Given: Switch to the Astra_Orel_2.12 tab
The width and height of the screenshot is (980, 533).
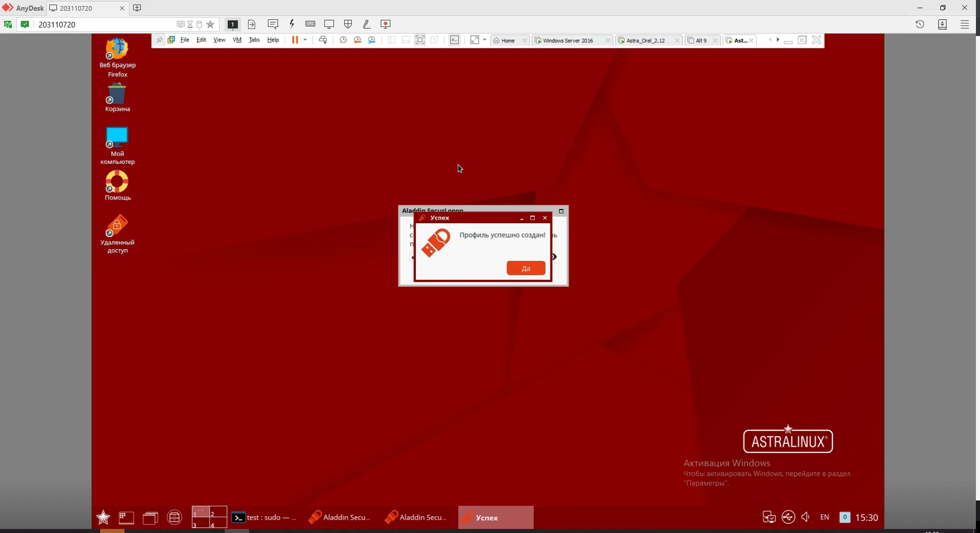Looking at the screenshot, I should pos(649,41).
